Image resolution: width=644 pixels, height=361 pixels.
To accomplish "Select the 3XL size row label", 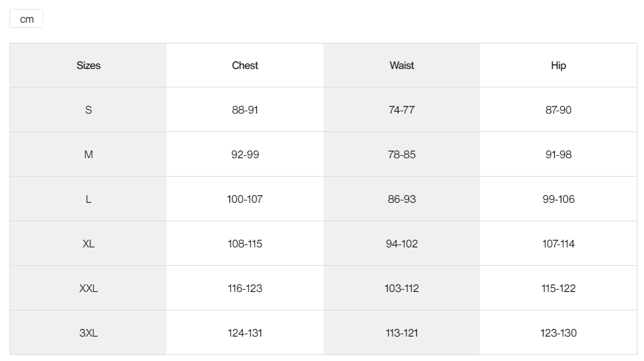I will click(88, 332).
